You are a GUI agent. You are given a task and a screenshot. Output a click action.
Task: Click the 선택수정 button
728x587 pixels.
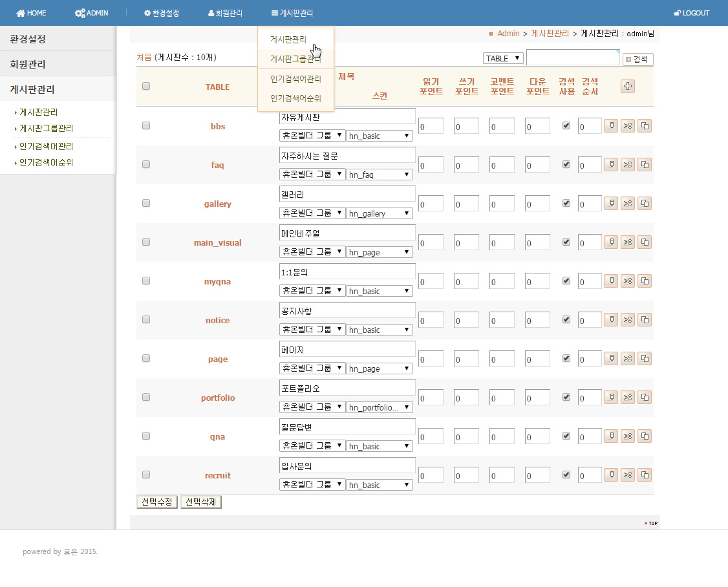pos(156,502)
